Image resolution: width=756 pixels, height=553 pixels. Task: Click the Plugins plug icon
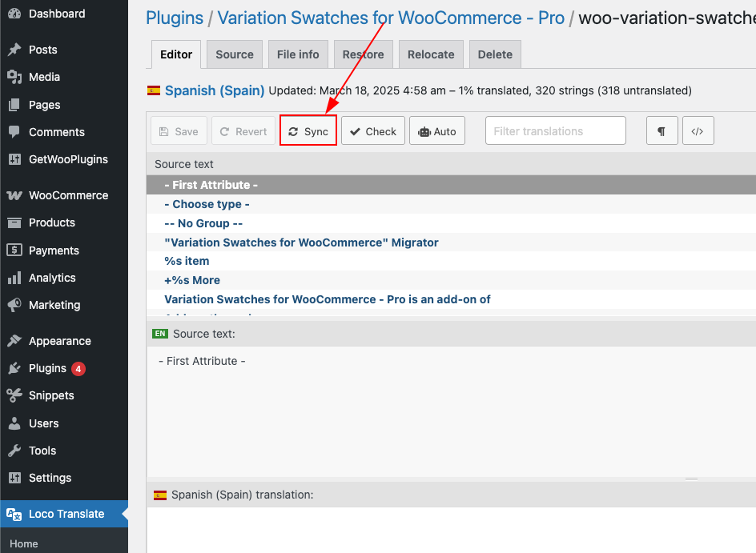(14, 368)
